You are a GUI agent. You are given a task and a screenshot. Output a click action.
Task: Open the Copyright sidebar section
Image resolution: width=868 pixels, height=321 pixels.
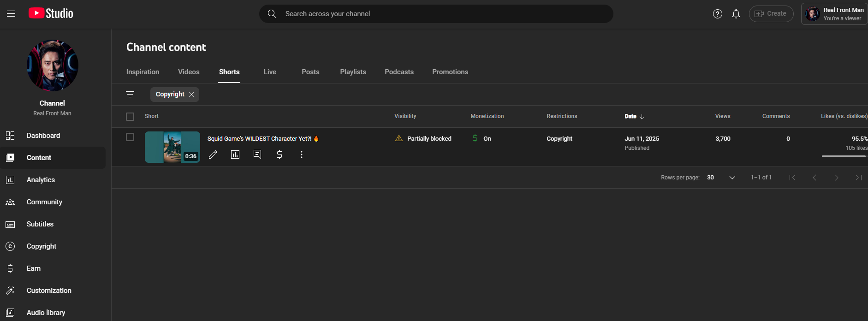(x=53, y=246)
